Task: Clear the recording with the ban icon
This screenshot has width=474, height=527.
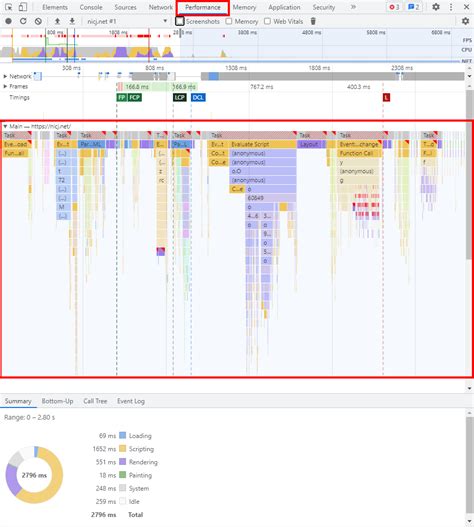Action: [38, 21]
